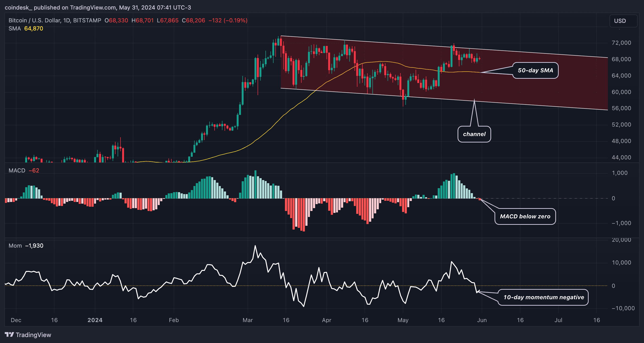Select the '50-day SMA' annotation label
This screenshot has width=644, height=343.
(x=535, y=70)
